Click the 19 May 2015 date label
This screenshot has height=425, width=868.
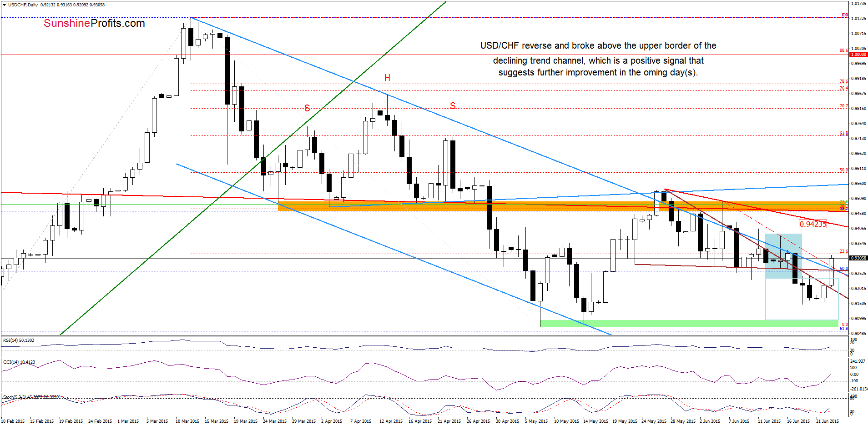click(624, 421)
